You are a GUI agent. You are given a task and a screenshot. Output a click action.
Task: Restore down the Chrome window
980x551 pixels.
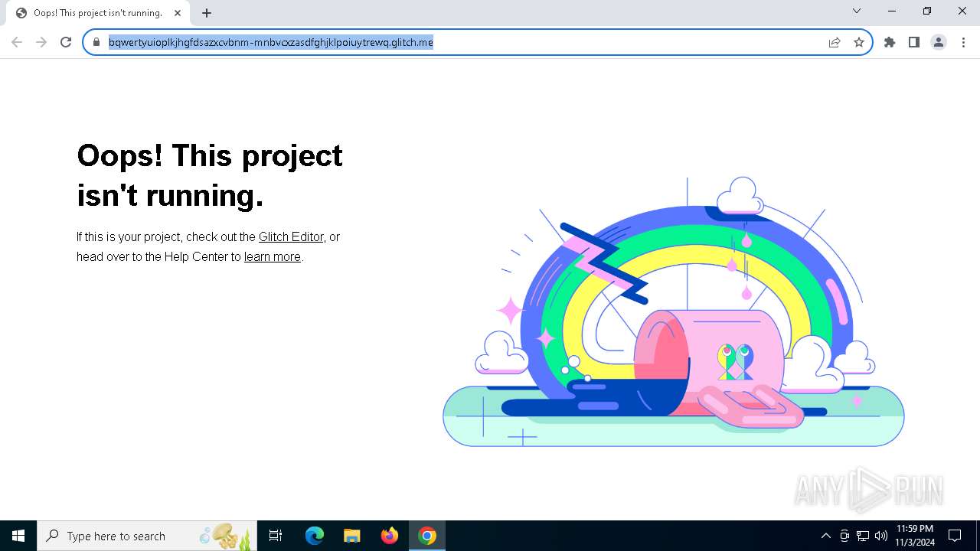927,11
